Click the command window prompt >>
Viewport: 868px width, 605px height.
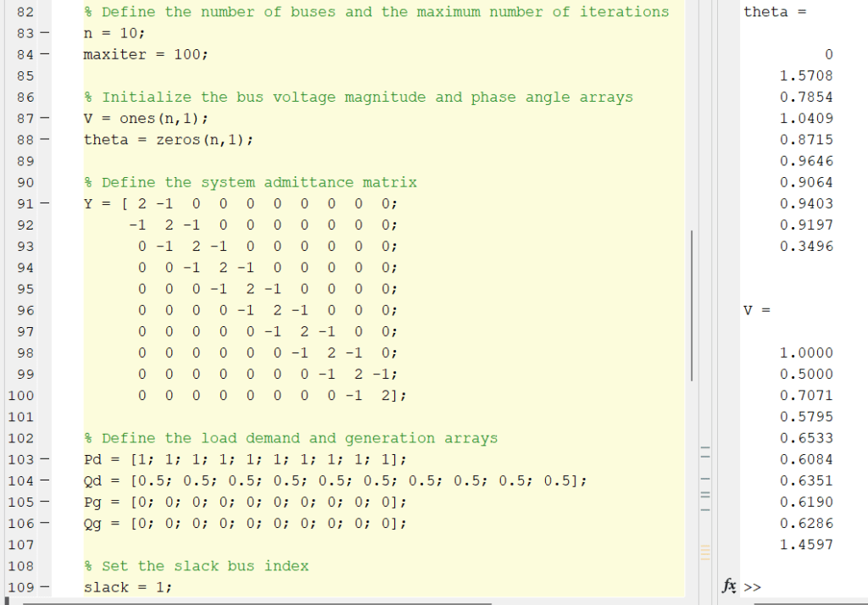(x=753, y=587)
